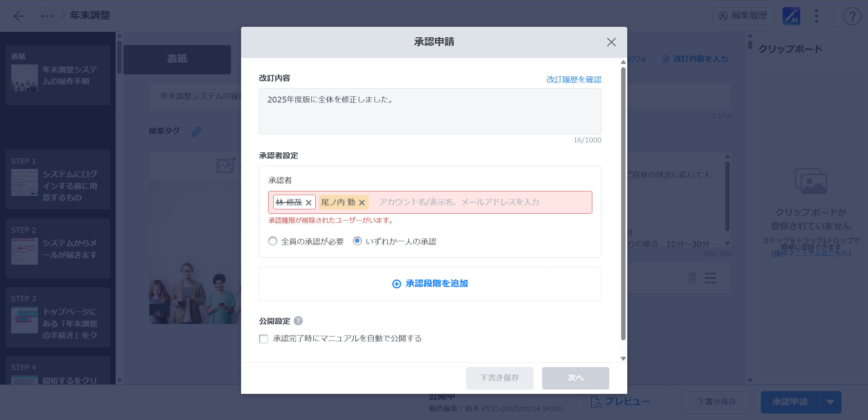Click 承認段階を追加 button
Image resolution: width=868 pixels, height=420 pixels.
430,284
